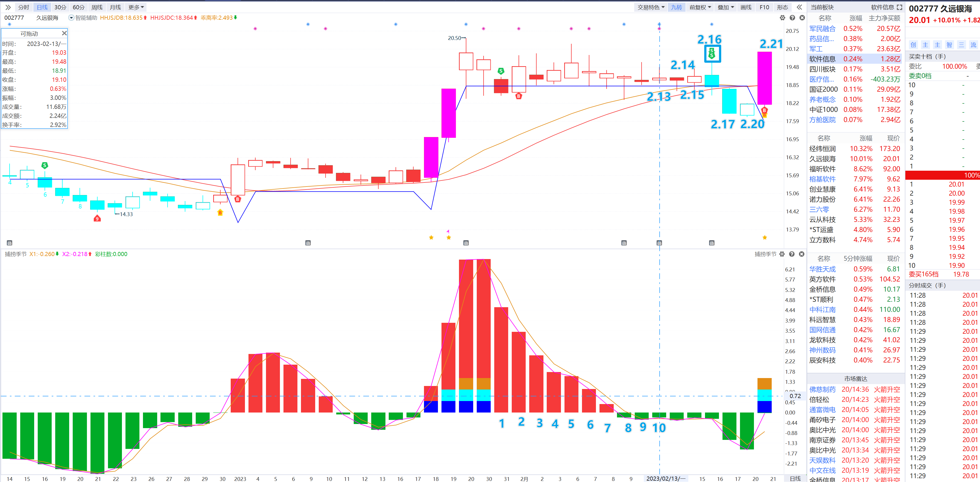Open the 前复权 adjustment dropdown

pyautogui.click(x=700, y=7)
